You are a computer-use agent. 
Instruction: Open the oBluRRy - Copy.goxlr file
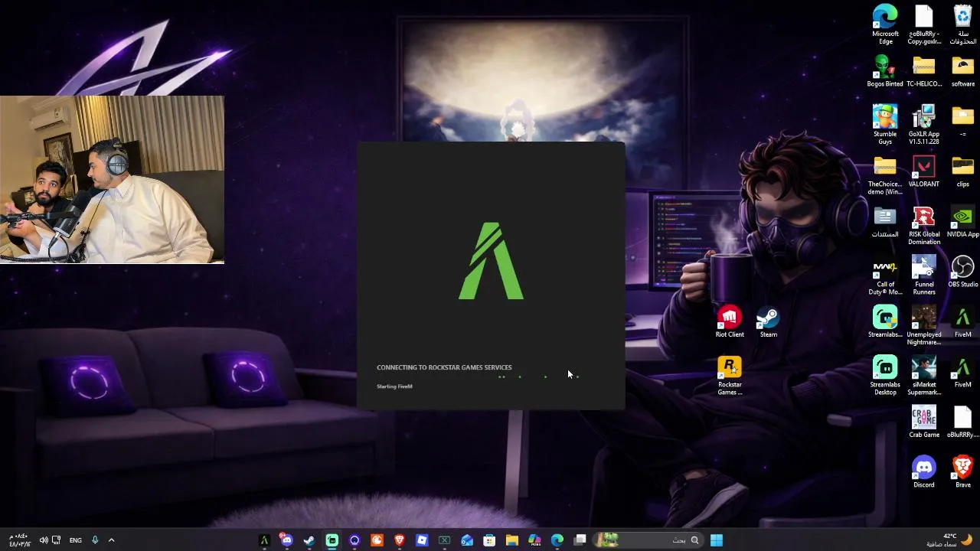pyautogui.click(x=924, y=25)
